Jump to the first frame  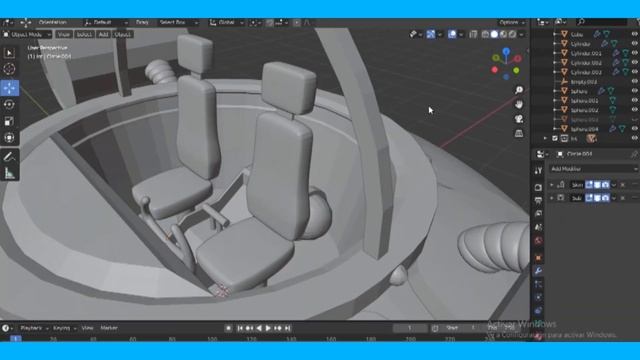pyautogui.click(x=240, y=328)
